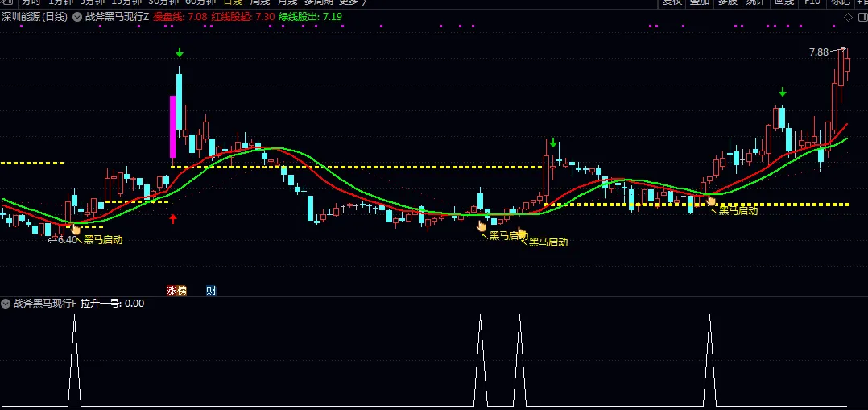The width and height of the screenshot is (868, 410).
Task: Open the 战斧黑马现行F sub-chart indicator dropdown arrow
Action: (x=6, y=304)
